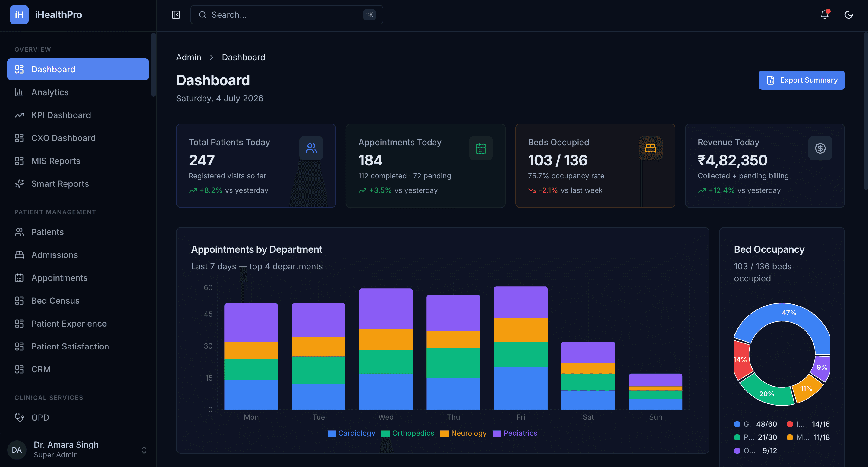Open the CRM page
This screenshot has height=467, width=868.
[x=78, y=370]
